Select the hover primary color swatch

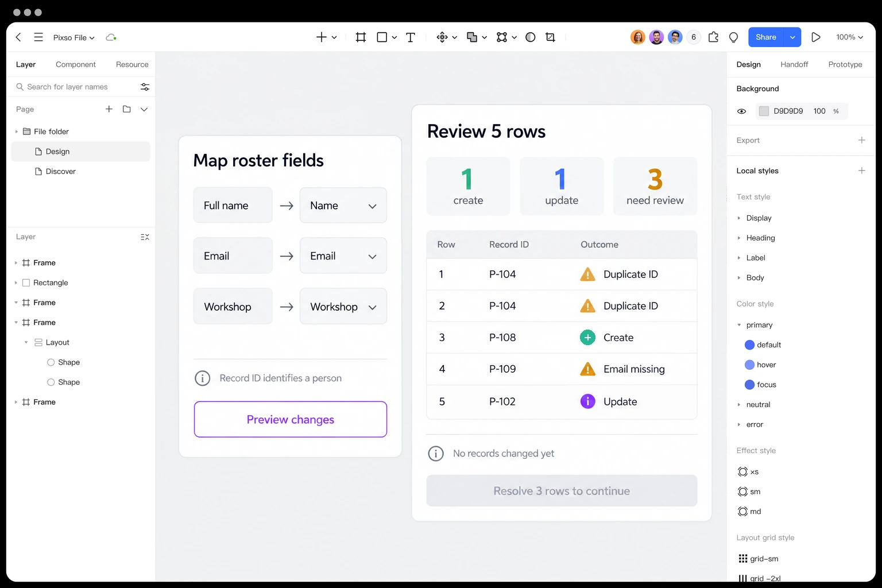(x=749, y=365)
